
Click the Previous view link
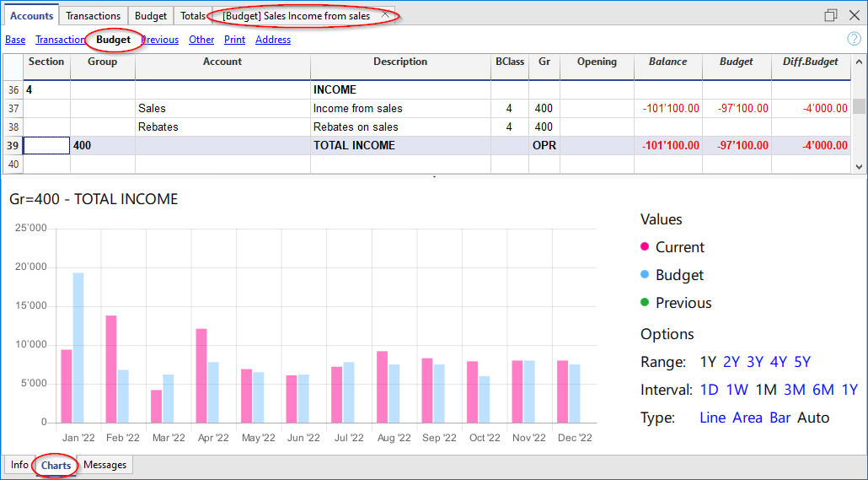[x=160, y=40]
